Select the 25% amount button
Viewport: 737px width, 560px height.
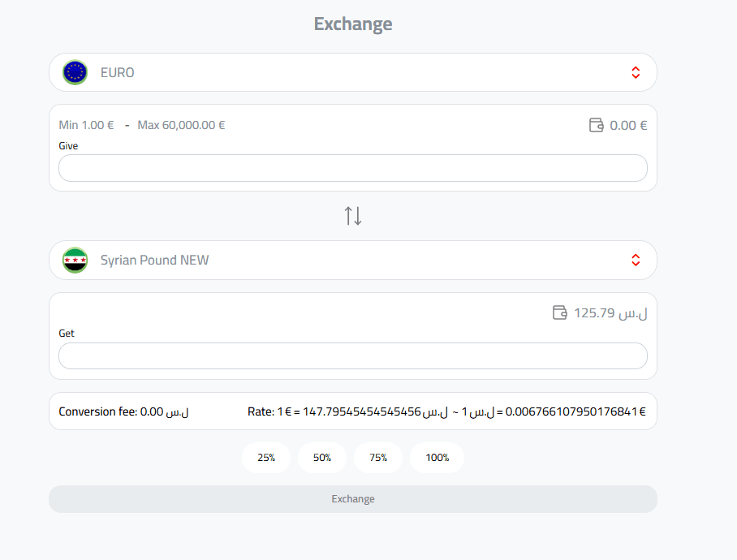(266, 458)
